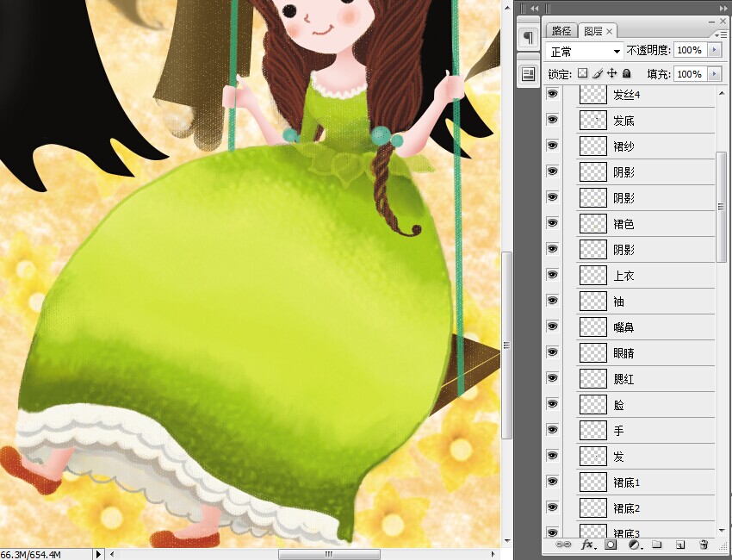Open the docked panel icon below Paragraph
The image size is (732, 560).
coord(528,74)
